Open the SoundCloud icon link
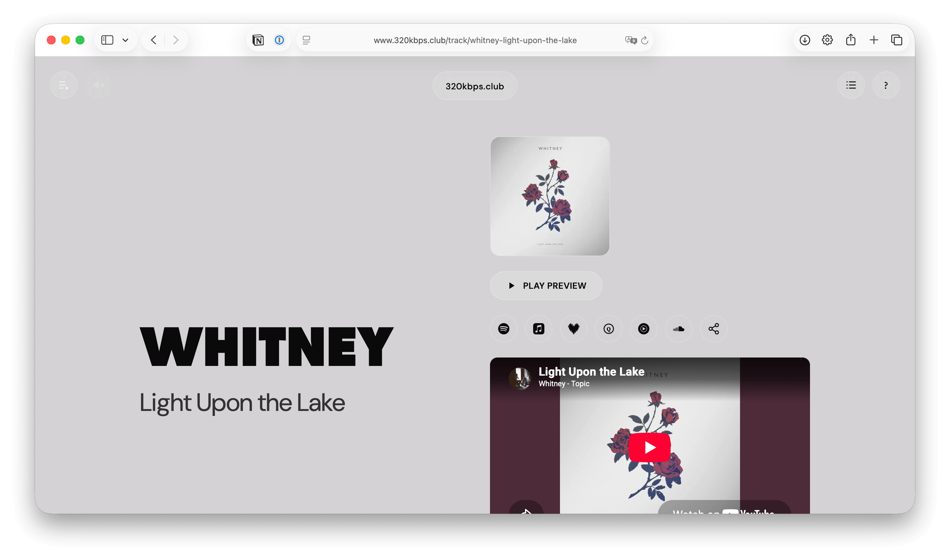Screen dimensions: 950x560 [679, 329]
